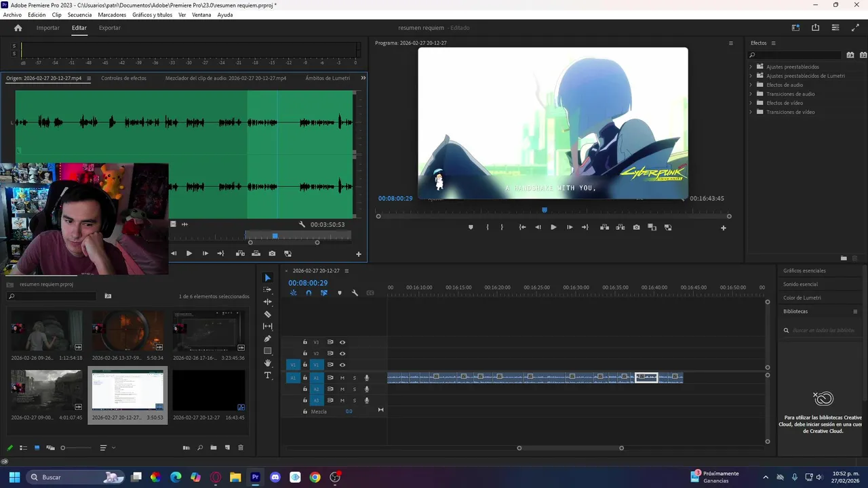Toggle V2 track output eye
Image resolution: width=868 pixels, height=488 pixels.
coord(342,354)
